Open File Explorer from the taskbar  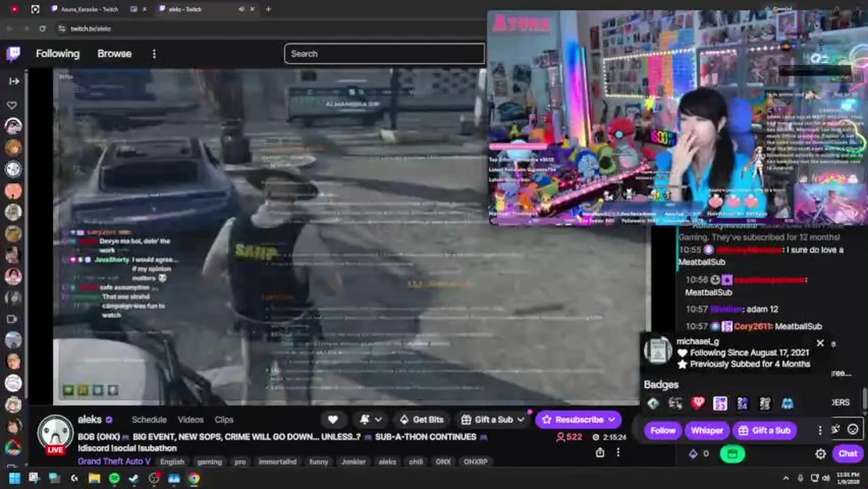(x=94, y=478)
